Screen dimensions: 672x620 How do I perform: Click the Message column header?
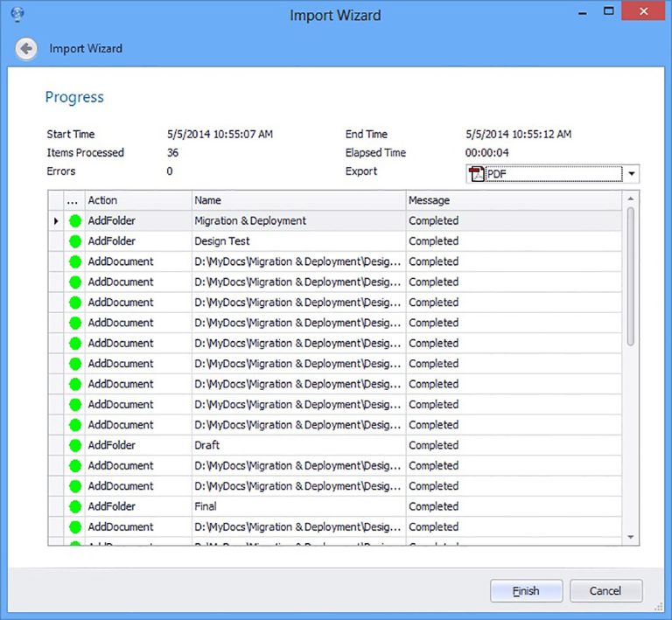[514, 200]
